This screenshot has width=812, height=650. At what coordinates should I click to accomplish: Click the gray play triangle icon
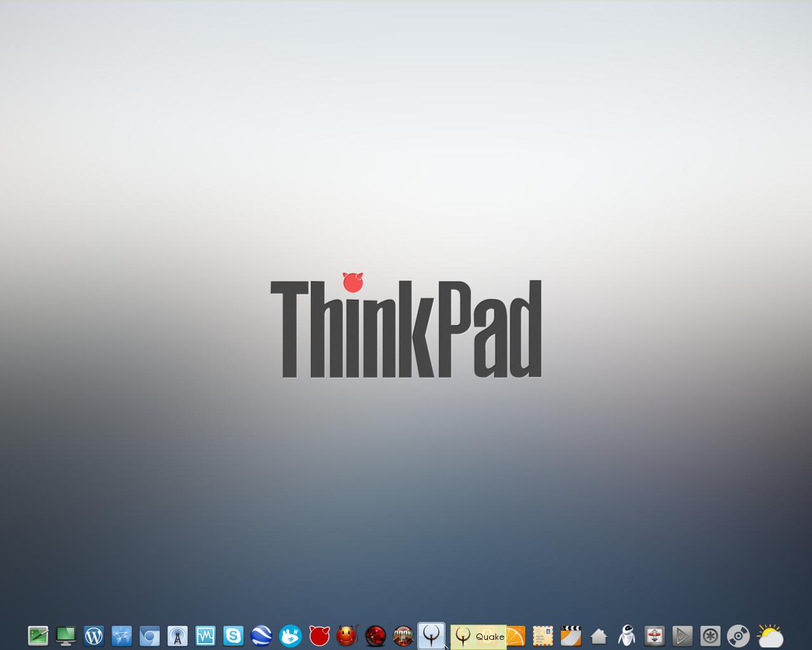point(683,635)
